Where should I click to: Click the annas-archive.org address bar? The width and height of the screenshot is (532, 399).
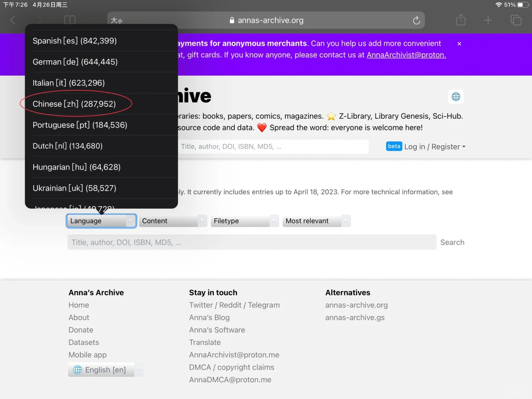(266, 20)
